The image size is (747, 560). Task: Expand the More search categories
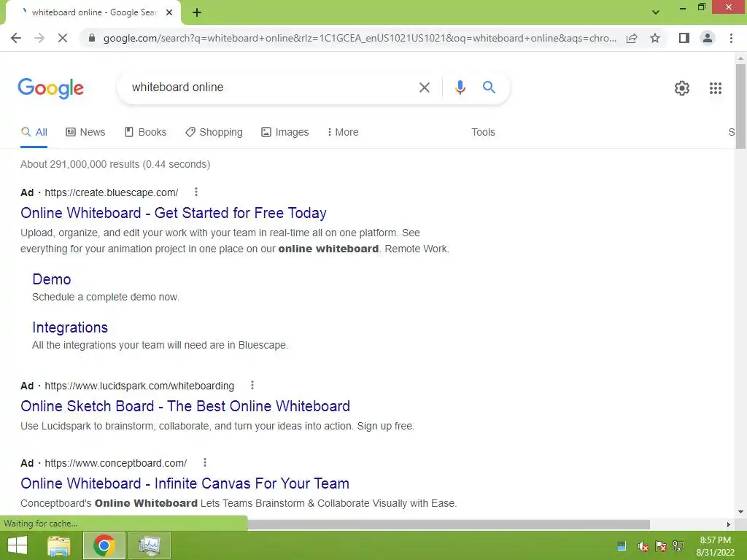pyautogui.click(x=343, y=133)
